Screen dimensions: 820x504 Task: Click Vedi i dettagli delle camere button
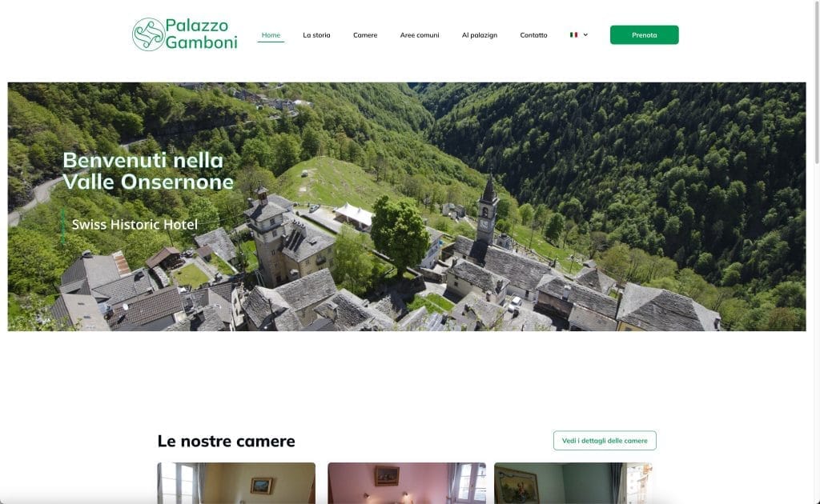(x=605, y=440)
